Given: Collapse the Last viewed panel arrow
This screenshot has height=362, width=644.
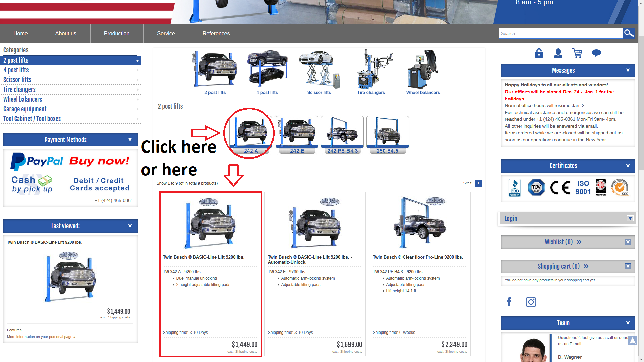Looking at the screenshot, I should point(130,226).
